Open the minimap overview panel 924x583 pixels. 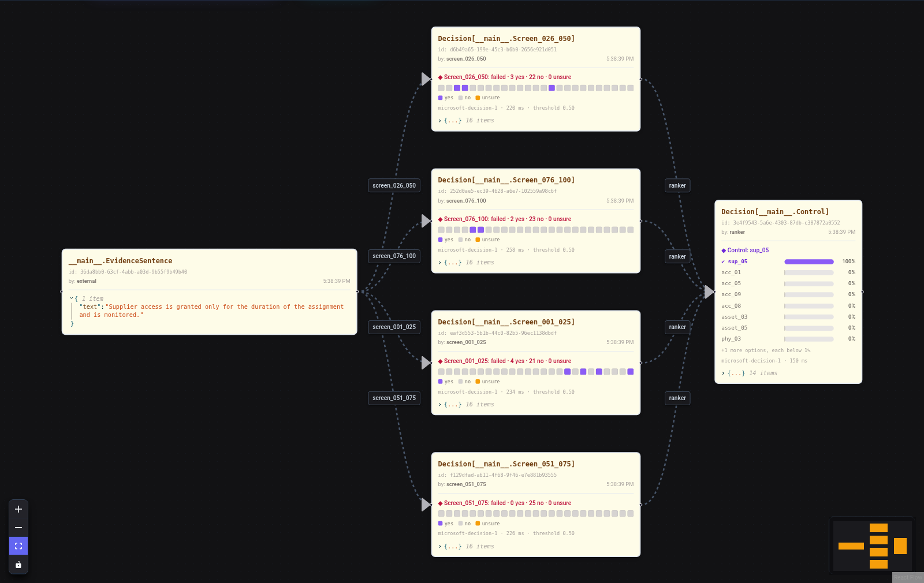[x=872, y=545]
